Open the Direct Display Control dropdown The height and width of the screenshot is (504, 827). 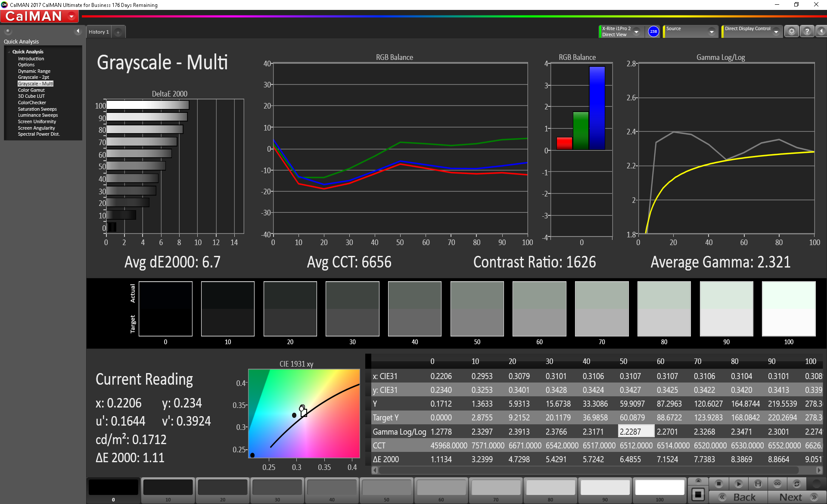(x=776, y=31)
